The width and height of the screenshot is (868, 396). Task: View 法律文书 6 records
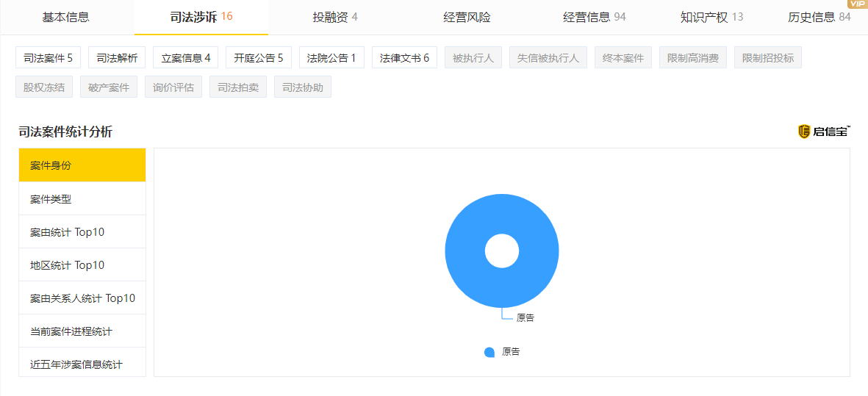coord(404,58)
